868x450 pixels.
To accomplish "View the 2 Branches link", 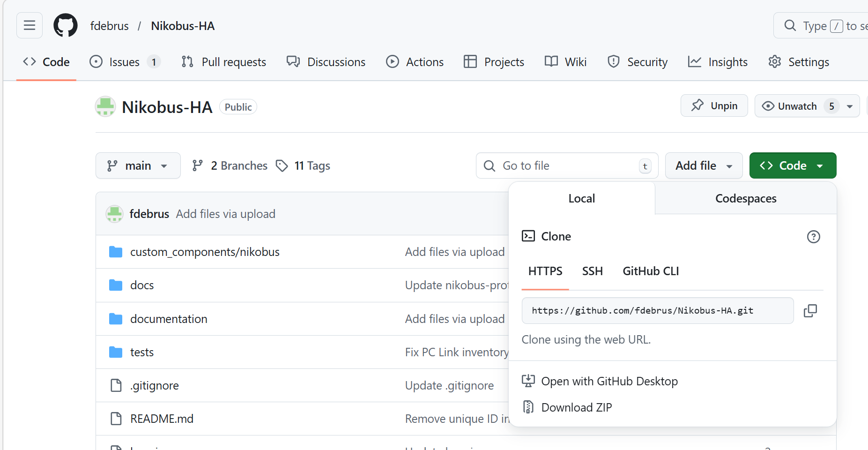I will coord(230,166).
